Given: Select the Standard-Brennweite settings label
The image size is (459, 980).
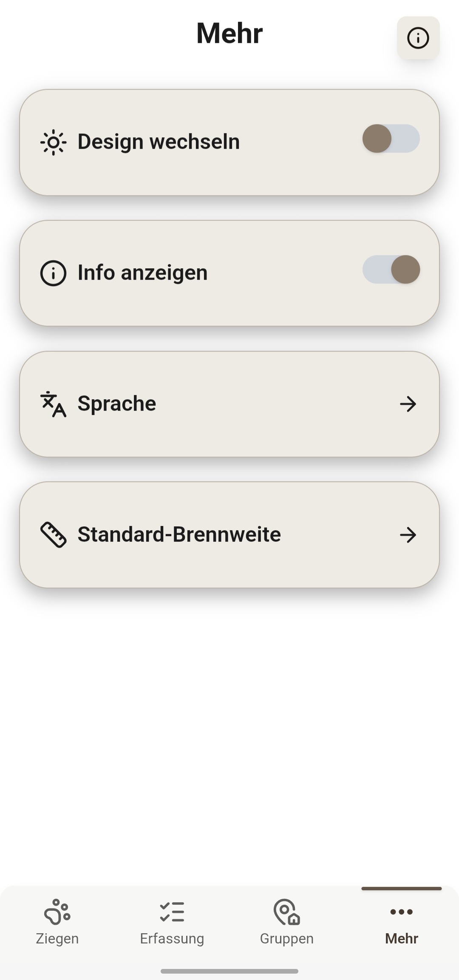Looking at the screenshot, I should coord(179,534).
